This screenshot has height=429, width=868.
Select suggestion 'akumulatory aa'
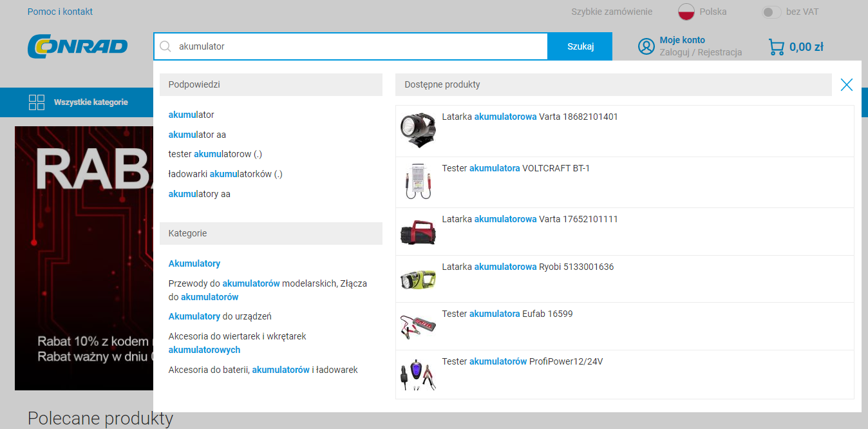tap(199, 194)
